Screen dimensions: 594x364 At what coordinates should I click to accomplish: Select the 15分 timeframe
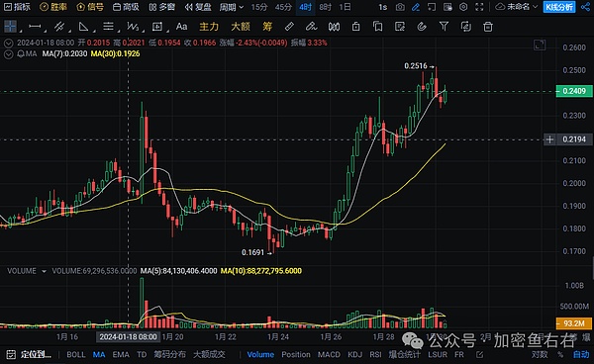coord(259,7)
